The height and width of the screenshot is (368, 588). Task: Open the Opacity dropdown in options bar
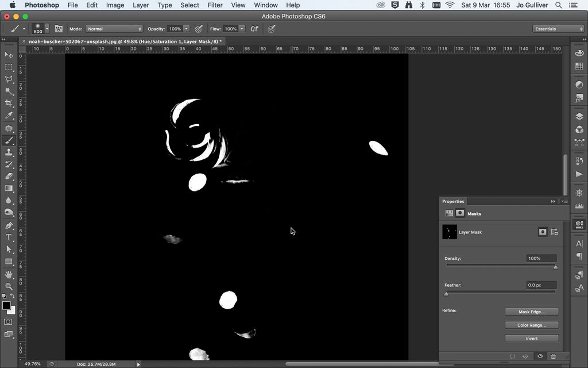pos(185,28)
